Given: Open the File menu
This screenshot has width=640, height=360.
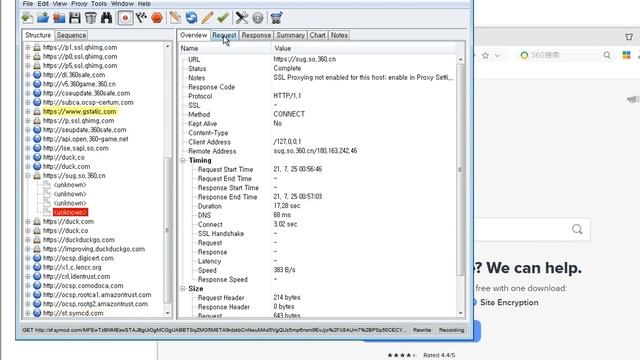Looking at the screenshot, I should pos(28,4).
